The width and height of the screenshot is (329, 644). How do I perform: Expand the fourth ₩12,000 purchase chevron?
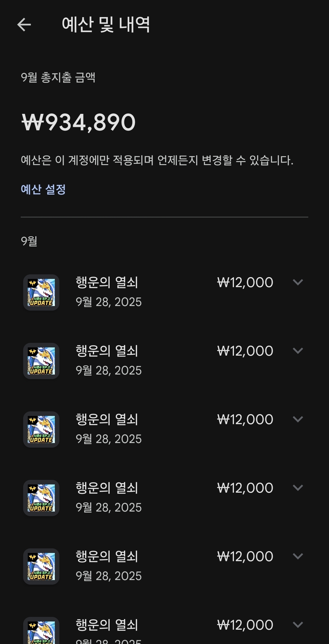pyautogui.click(x=298, y=488)
